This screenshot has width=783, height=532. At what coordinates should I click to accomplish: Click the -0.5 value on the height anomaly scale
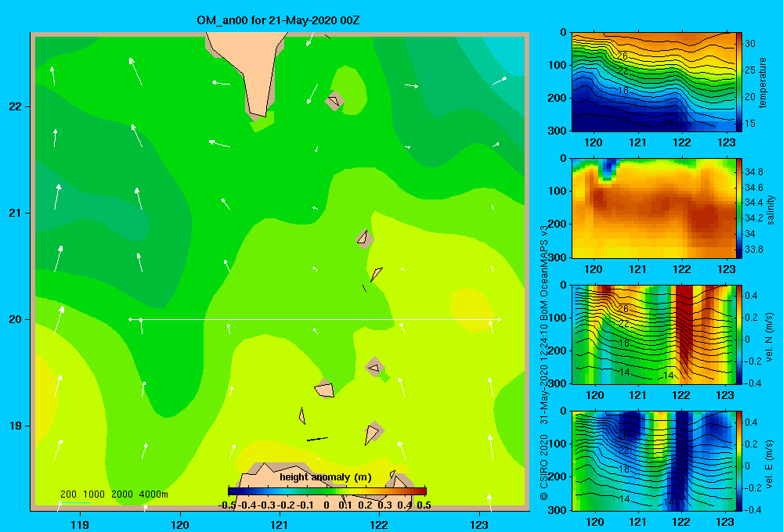point(227,505)
